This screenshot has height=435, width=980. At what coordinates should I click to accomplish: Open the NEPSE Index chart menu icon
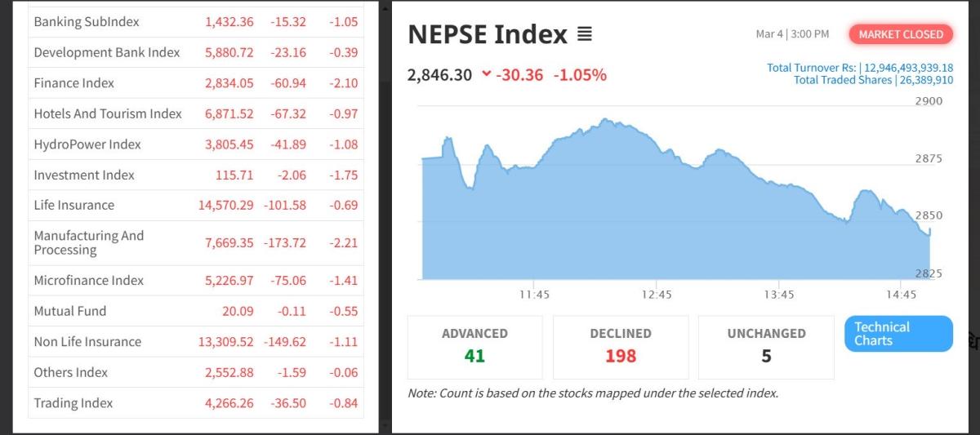(x=584, y=35)
